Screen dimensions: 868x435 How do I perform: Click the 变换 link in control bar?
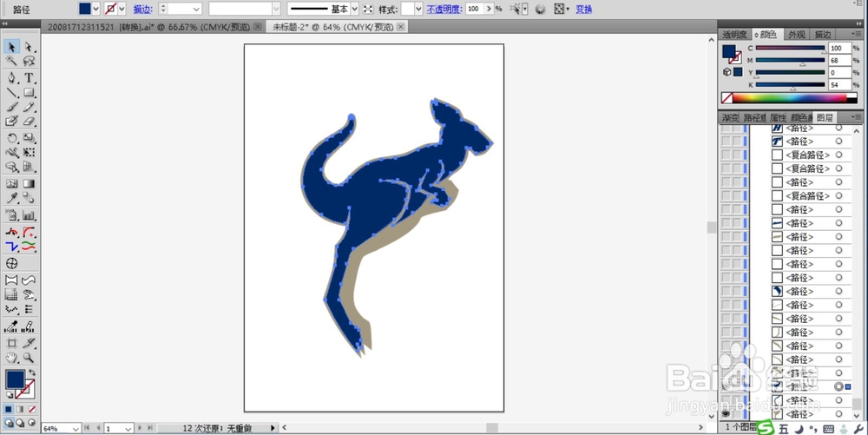click(x=584, y=9)
